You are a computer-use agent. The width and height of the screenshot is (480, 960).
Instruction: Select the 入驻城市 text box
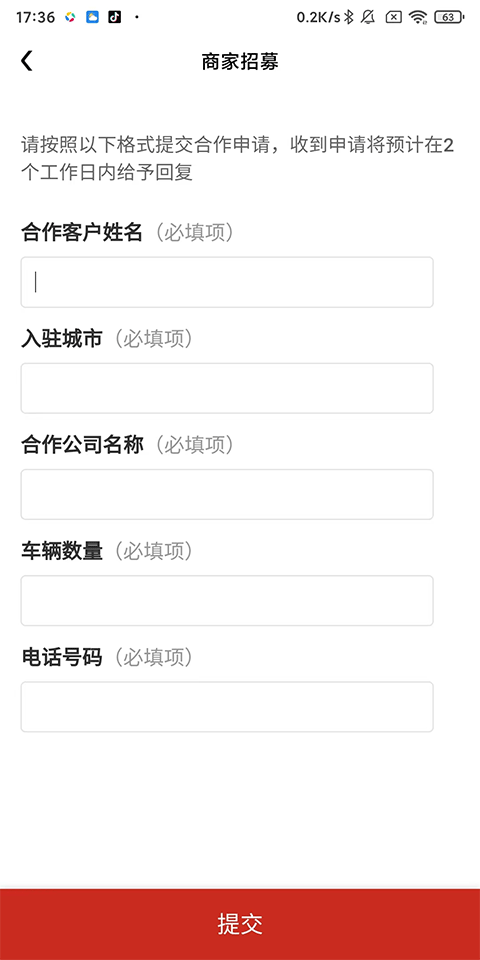click(x=227, y=388)
